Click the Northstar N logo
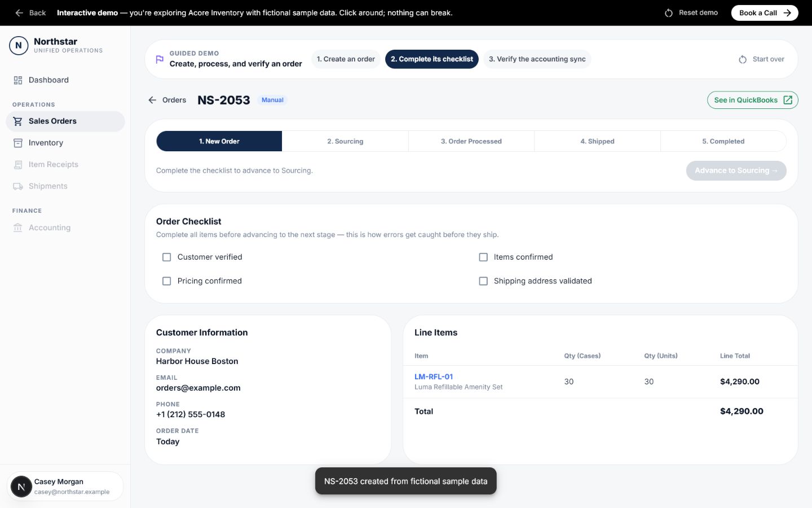 tap(19, 45)
